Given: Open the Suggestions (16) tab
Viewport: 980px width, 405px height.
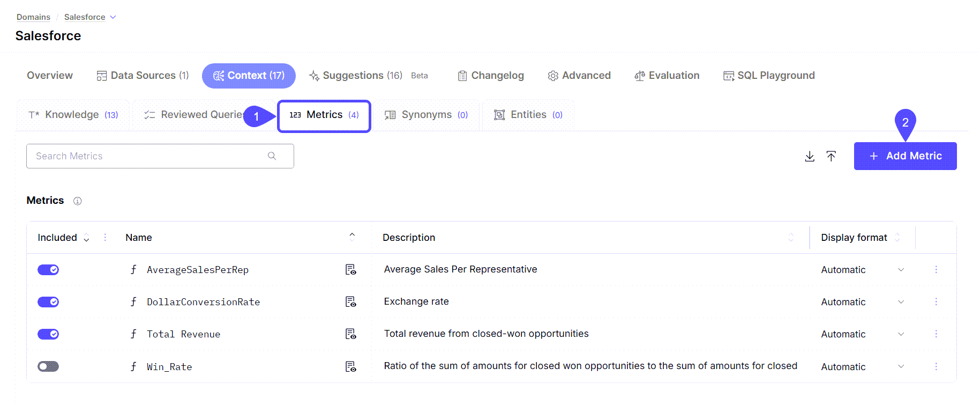Looking at the screenshot, I should (x=356, y=76).
